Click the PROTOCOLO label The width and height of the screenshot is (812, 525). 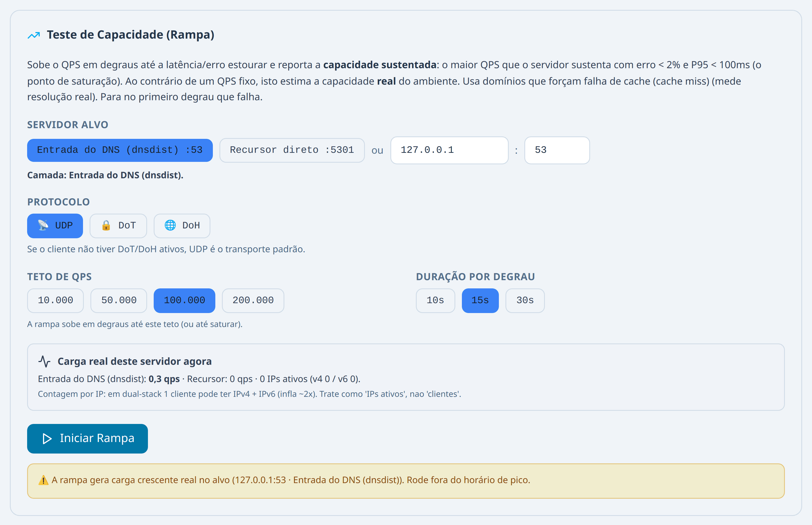coord(59,202)
